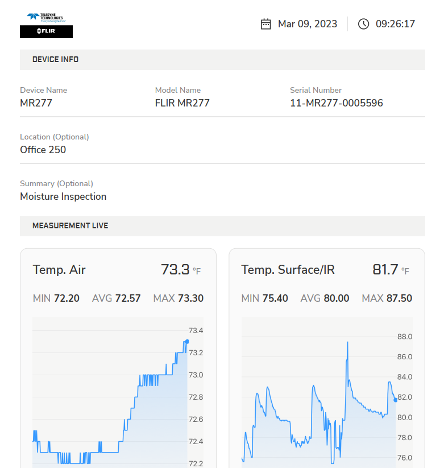Click the Device Name value MR277
The width and height of the screenshot is (440, 468).
(x=36, y=103)
